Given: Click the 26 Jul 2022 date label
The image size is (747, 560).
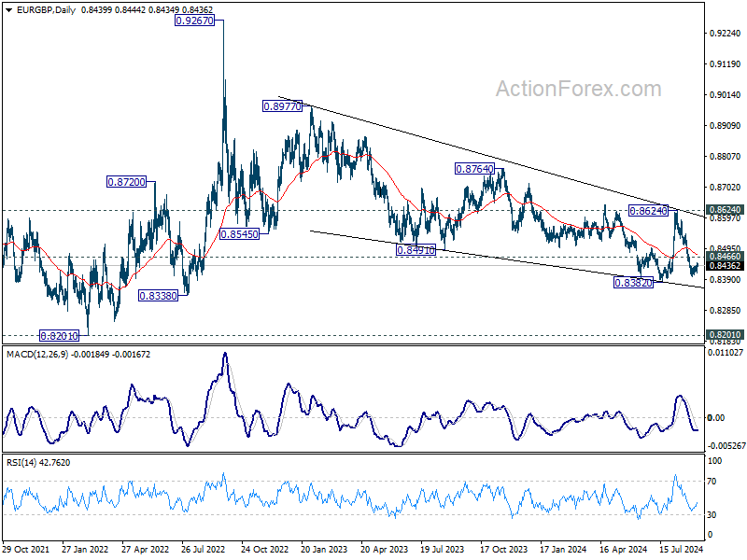Looking at the screenshot, I should click(203, 549).
